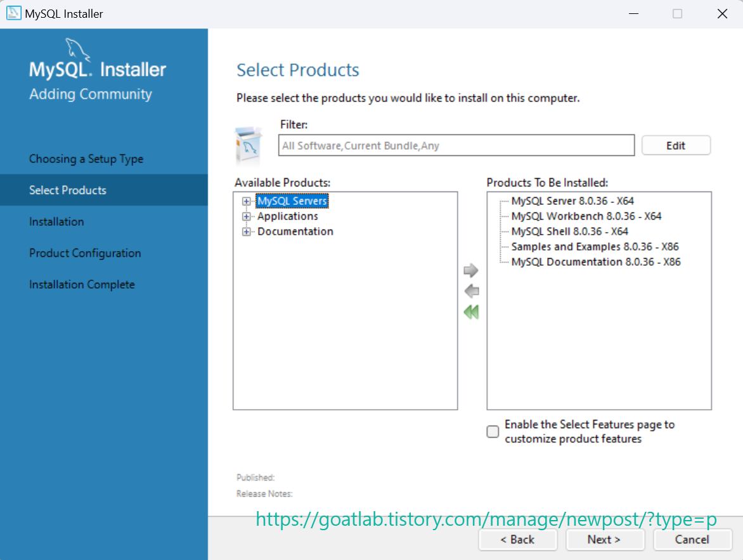
Task: Select MySQL Server 8.0.36 - X64
Action: [x=572, y=201]
